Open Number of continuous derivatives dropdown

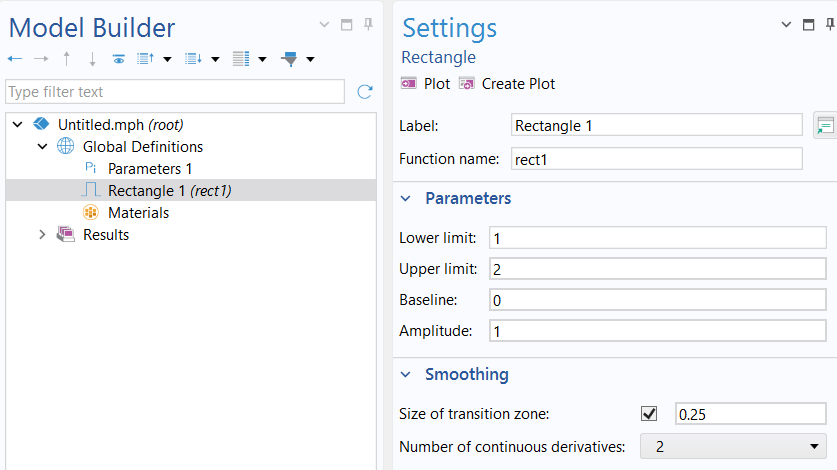[x=733, y=446]
